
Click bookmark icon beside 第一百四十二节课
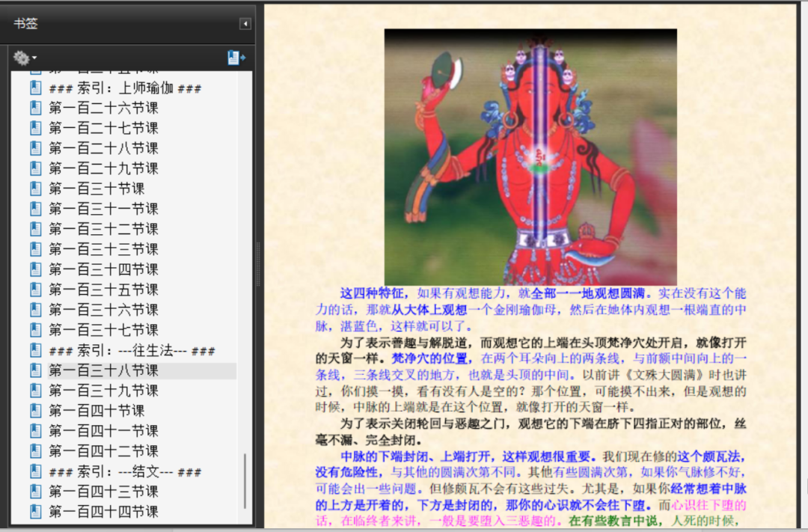[x=36, y=451]
